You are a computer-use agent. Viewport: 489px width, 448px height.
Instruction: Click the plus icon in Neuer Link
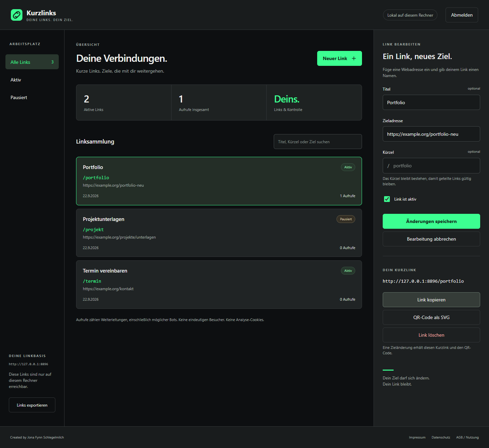click(354, 58)
